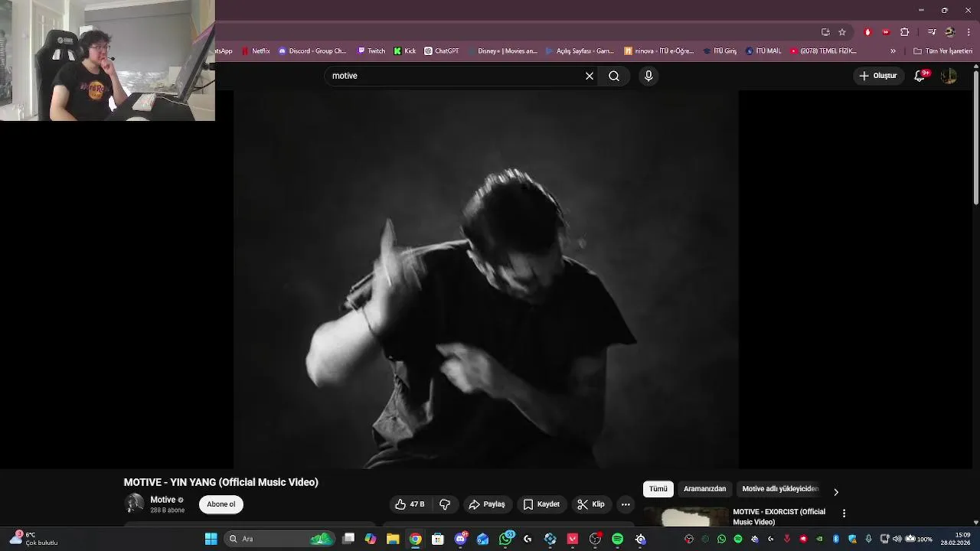980x551 pixels.
Task: Click the Bluetooth tray icon
Action: 836,539
